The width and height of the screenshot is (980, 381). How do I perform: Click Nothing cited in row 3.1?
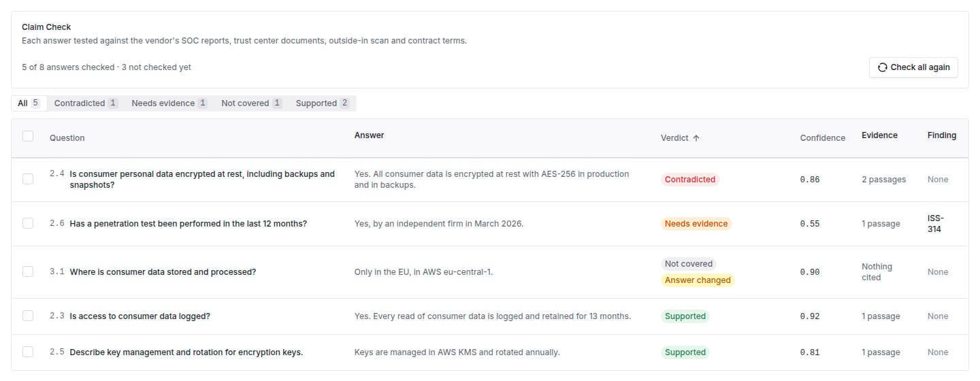877,272
